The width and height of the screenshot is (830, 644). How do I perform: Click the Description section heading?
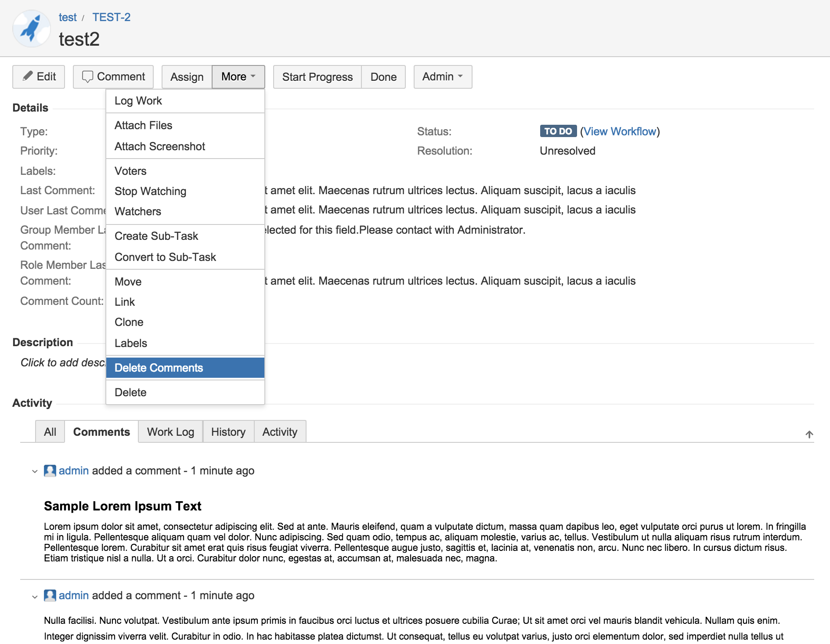click(43, 343)
